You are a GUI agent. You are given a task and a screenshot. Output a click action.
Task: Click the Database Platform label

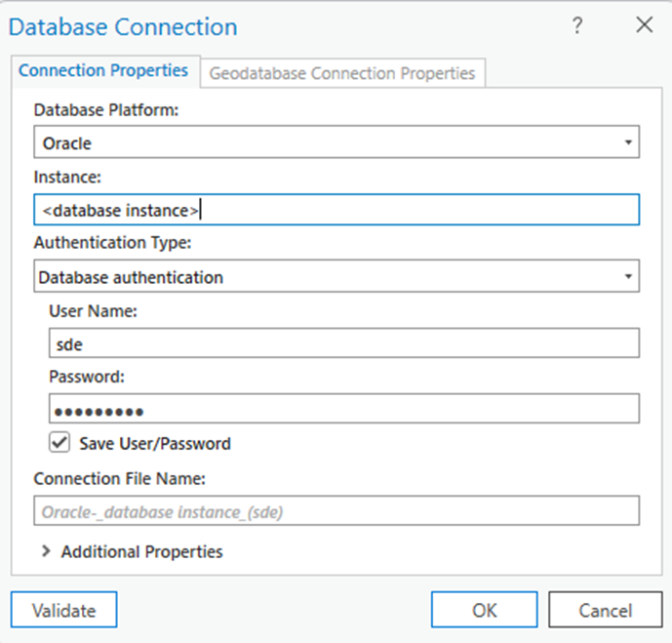(106, 110)
